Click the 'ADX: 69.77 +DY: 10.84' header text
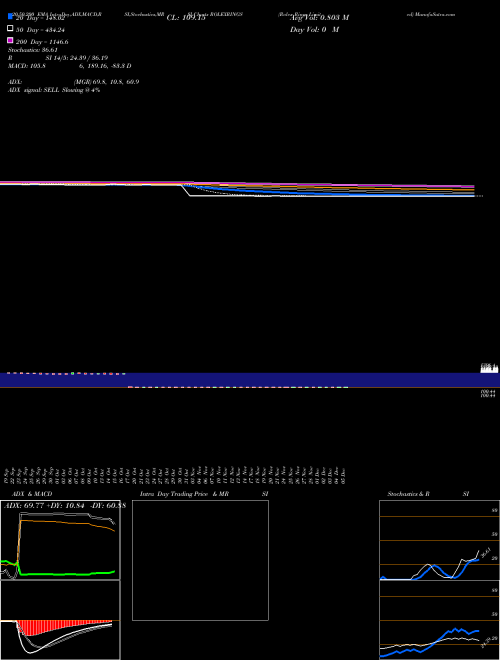The height and width of the screenshot is (660, 500). pos(44,506)
